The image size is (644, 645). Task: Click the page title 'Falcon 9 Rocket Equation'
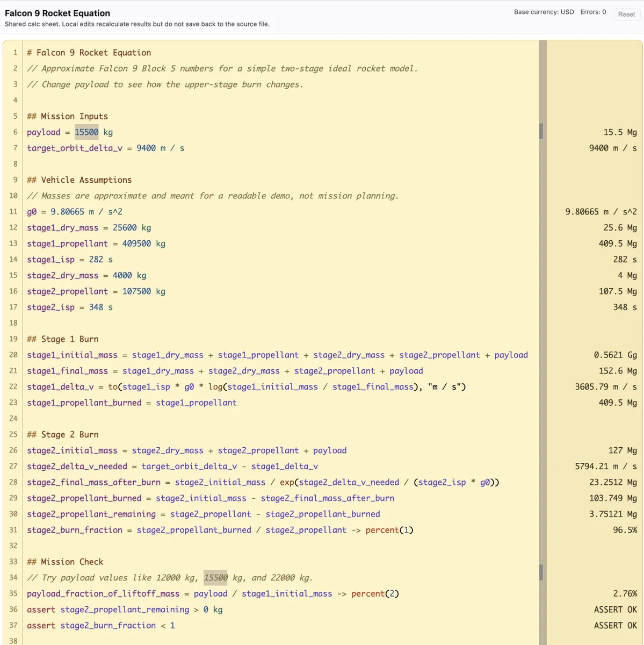point(57,13)
